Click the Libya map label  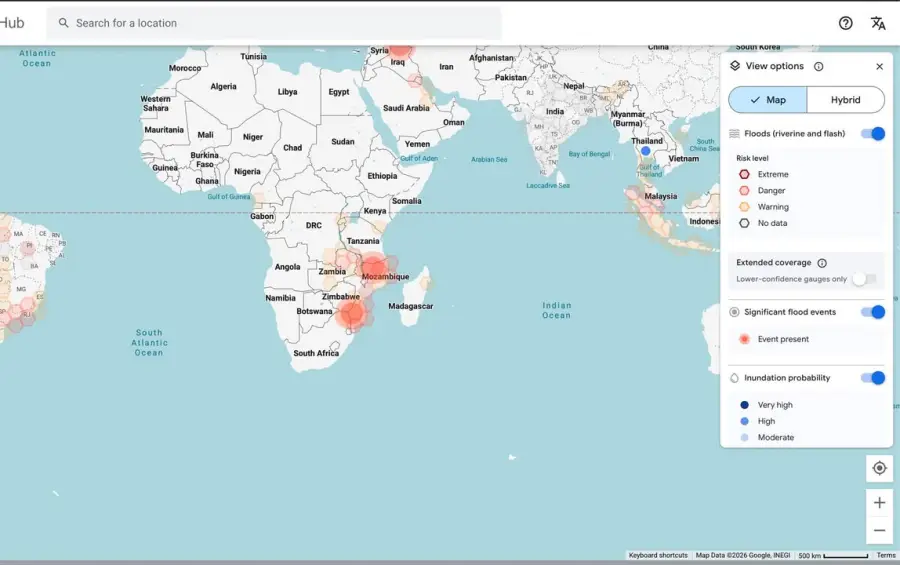tap(288, 92)
